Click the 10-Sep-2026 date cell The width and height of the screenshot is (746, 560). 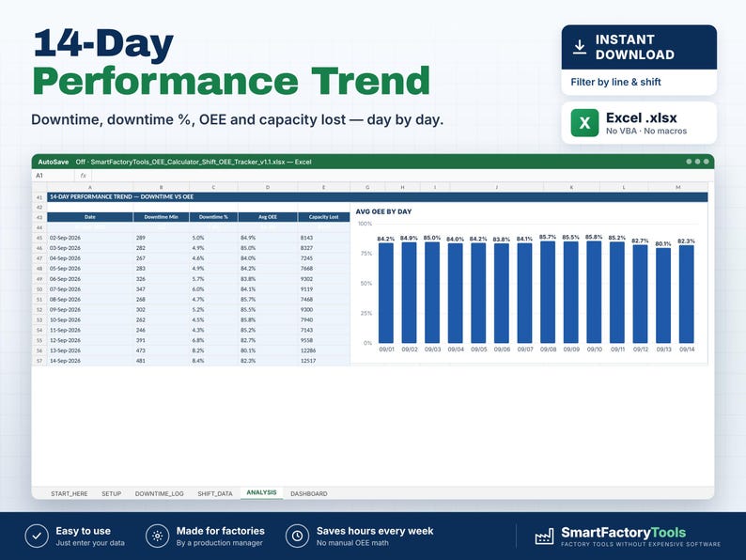[x=90, y=319]
